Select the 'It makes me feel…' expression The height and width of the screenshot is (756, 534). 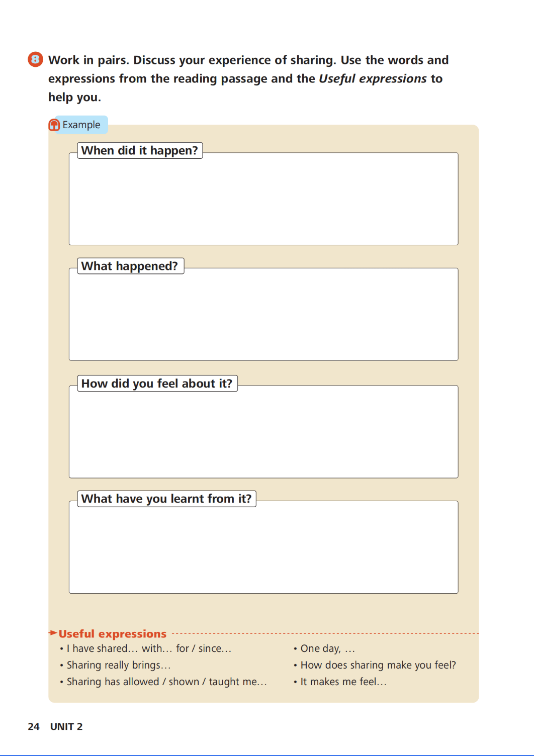coord(343,682)
